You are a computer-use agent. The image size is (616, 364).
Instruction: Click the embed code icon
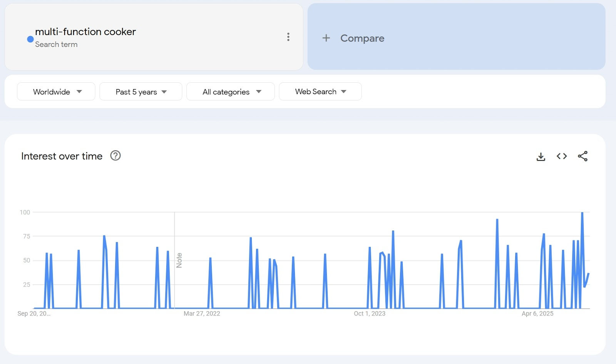(x=562, y=156)
